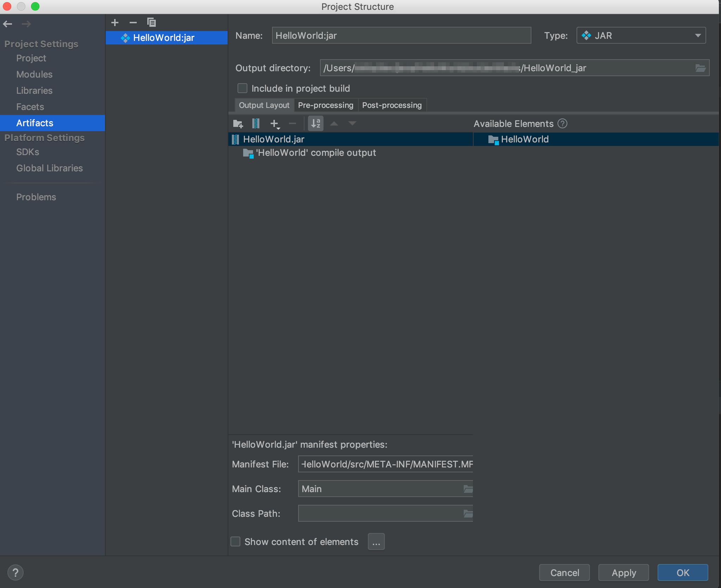Open Available Elements help icon
Viewport: 721px width, 588px height.
(562, 124)
